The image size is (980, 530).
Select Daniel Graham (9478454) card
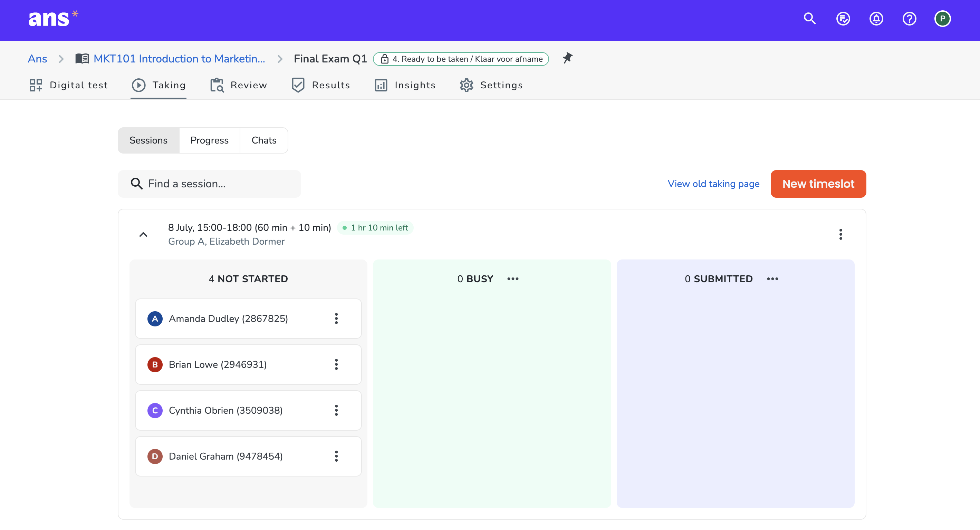pos(248,456)
